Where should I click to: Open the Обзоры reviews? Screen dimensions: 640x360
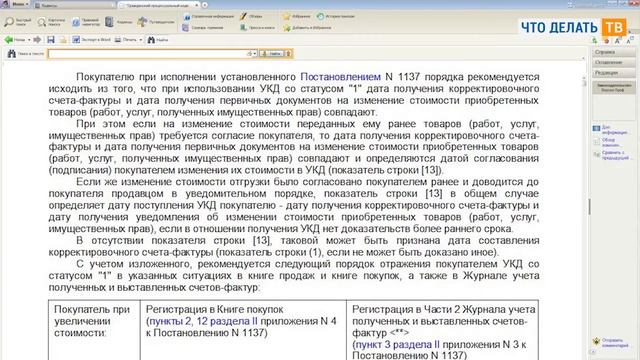(251, 16)
